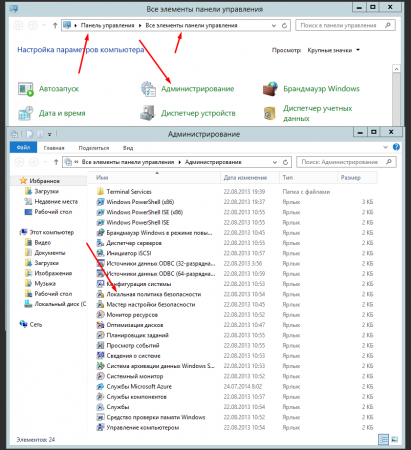Viewport: 411px width, 450px height.
Task: Click the Просмотр событий icon
Action: pyautogui.click(x=100, y=346)
